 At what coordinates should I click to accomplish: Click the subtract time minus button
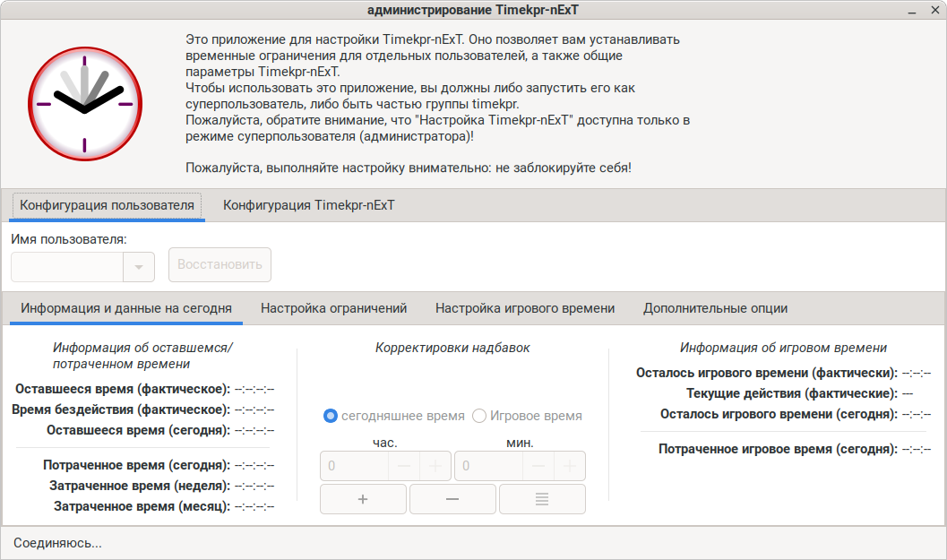click(x=452, y=499)
